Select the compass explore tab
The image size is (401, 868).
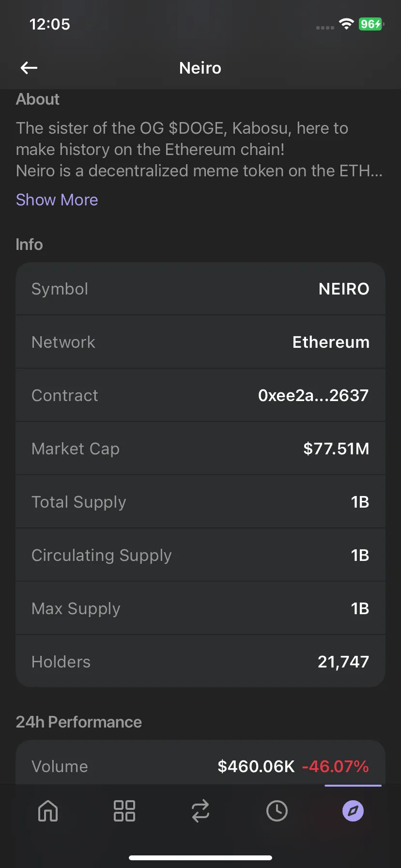point(353,810)
